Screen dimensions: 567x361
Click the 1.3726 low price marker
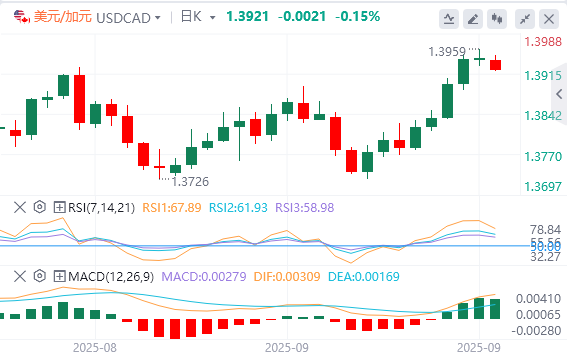point(190,182)
